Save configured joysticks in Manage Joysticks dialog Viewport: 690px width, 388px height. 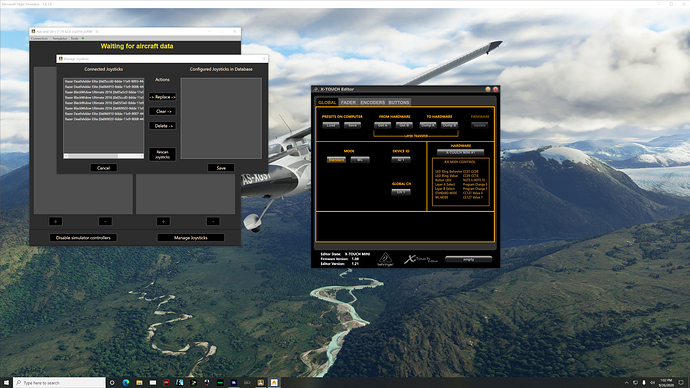coord(221,168)
